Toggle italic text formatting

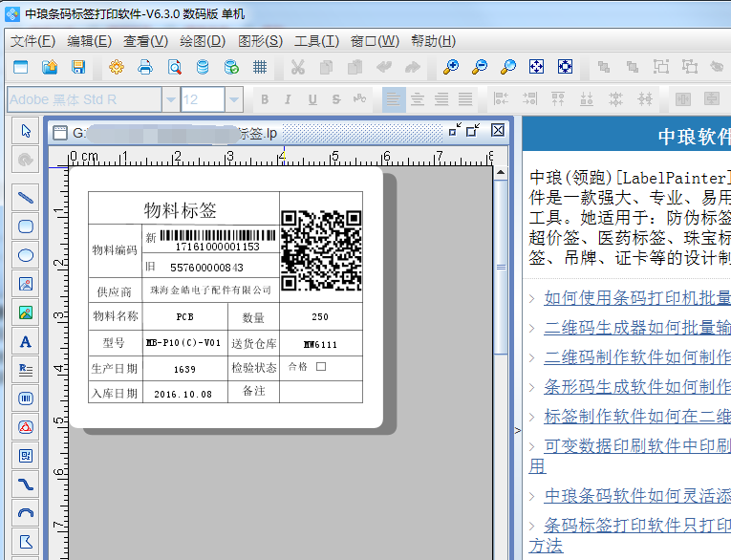point(289,99)
